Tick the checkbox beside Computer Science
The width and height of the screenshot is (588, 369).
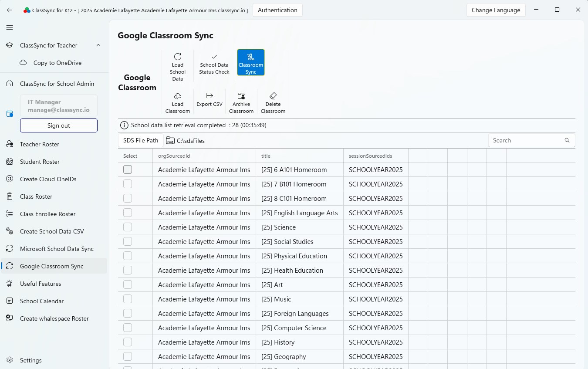pos(128,328)
